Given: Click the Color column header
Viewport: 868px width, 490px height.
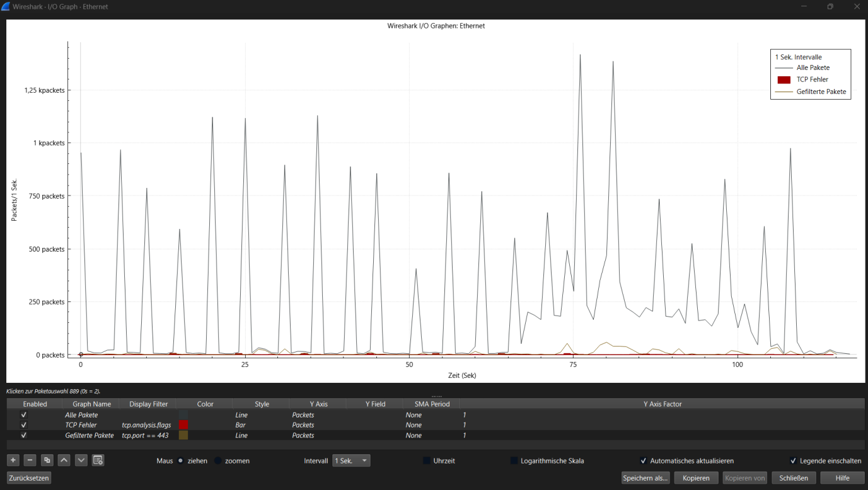Looking at the screenshot, I should point(205,404).
